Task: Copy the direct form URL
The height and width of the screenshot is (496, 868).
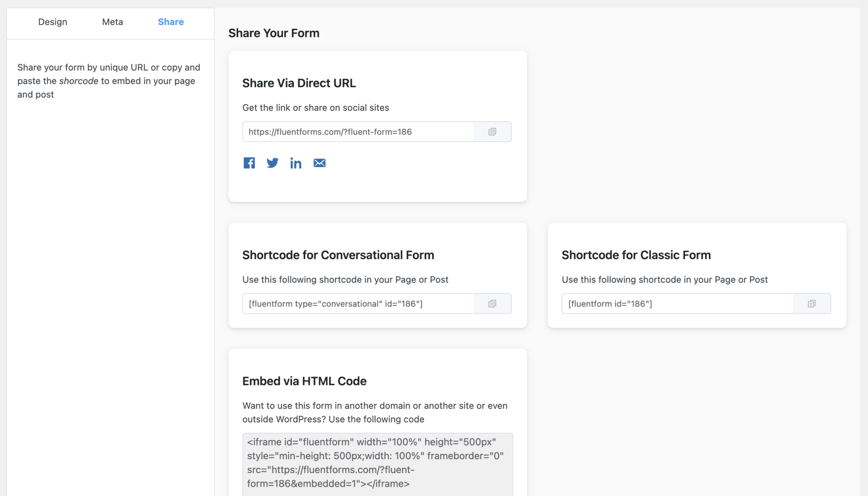Action: pos(492,131)
